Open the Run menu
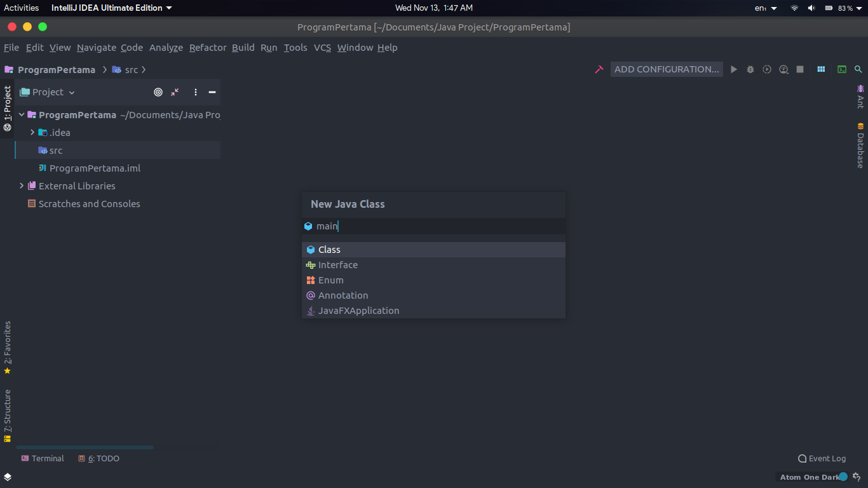 click(269, 48)
